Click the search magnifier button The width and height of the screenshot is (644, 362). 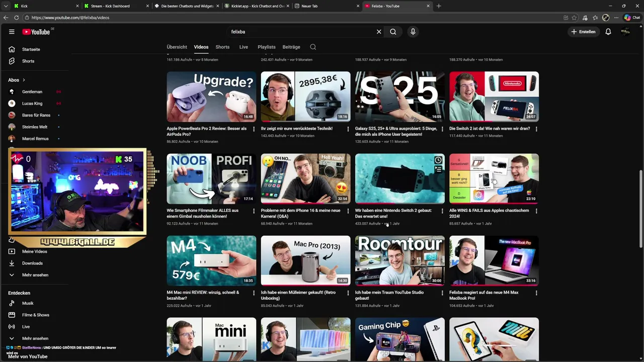(x=393, y=32)
